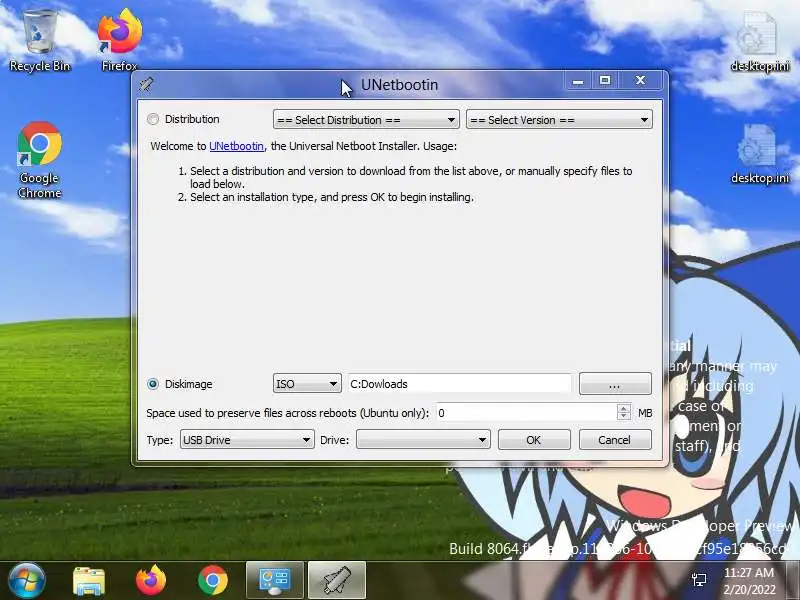Minimize the UNetbootin window
The height and width of the screenshot is (600, 800).
(x=578, y=81)
